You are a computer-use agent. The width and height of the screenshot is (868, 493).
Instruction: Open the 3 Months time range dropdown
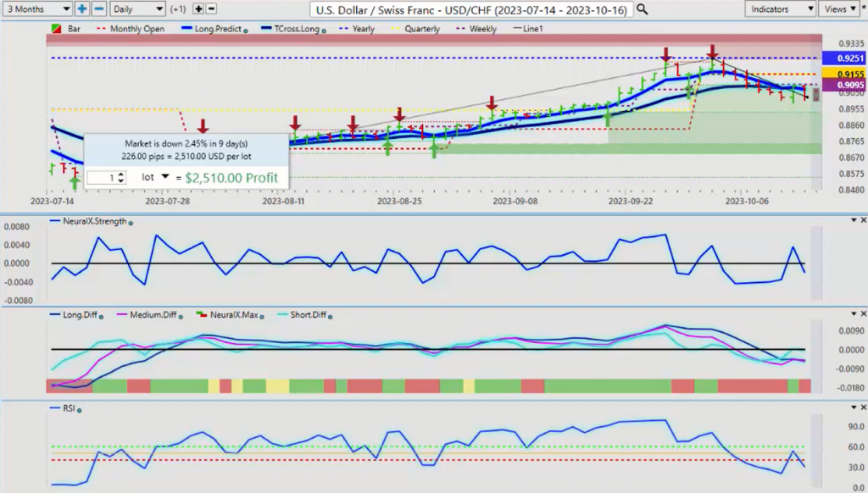tap(36, 8)
